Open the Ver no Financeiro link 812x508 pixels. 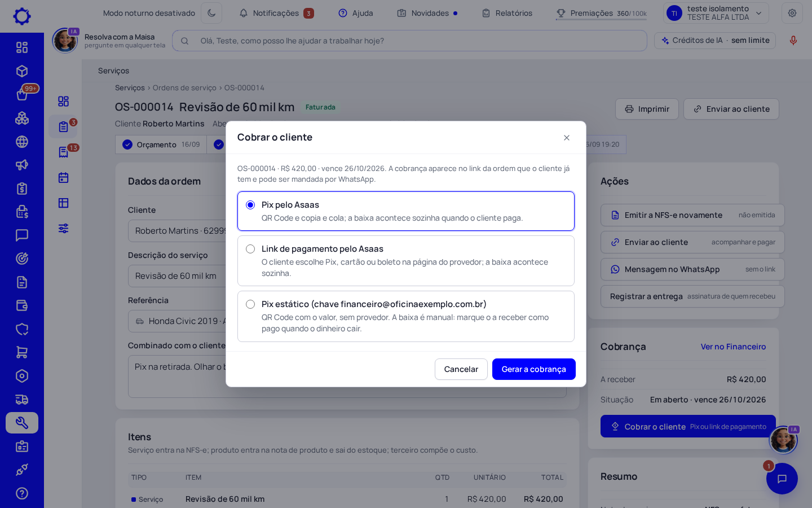coord(733,347)
